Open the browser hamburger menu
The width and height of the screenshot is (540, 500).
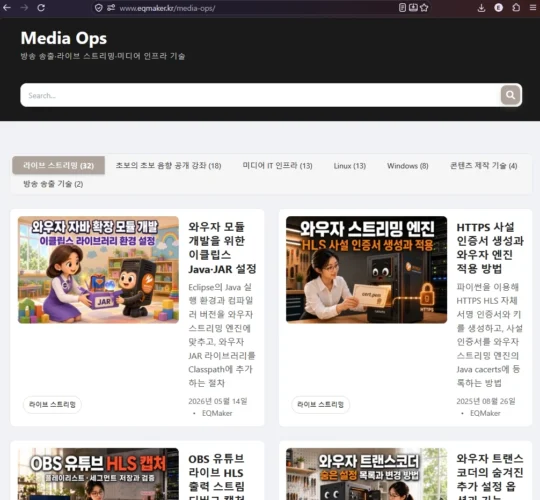click(x=533, y=8)
